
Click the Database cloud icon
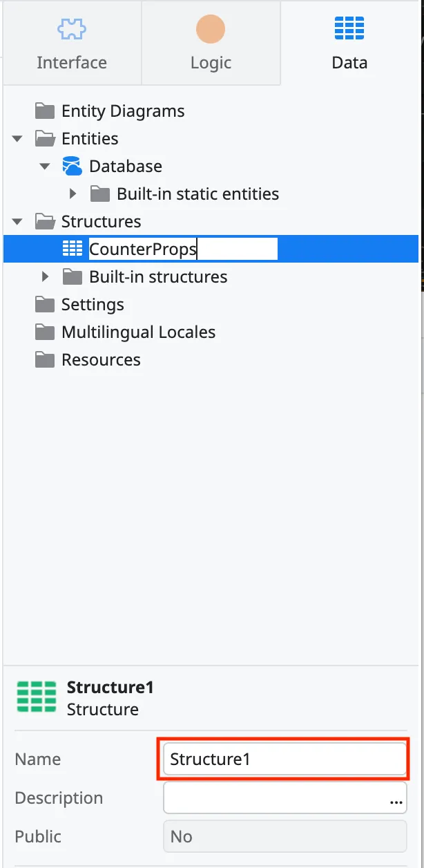tap(72, 166)
